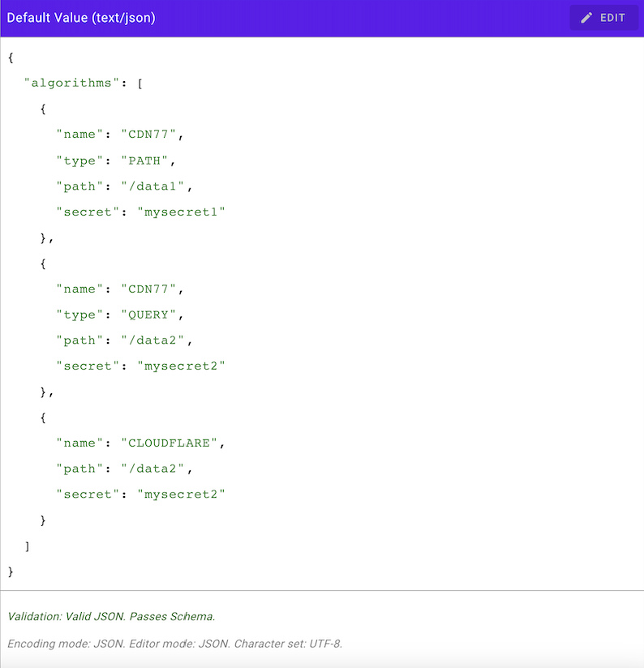The image size is (644, 668).
Task: Click the closing square bracket of algorithms
Action: tap(28, 546)
